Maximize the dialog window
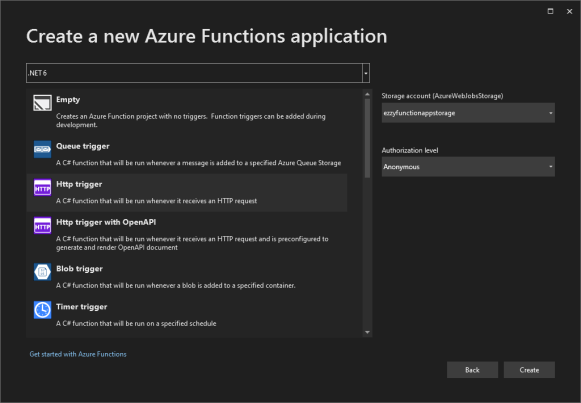The height and width of the screenshot is (403, 581). tap(551, 11)
